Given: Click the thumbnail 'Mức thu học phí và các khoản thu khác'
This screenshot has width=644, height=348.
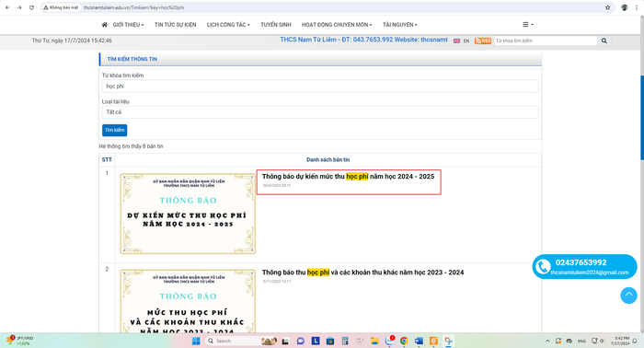Looking at the screenshot, I should (x=188, y=301).
